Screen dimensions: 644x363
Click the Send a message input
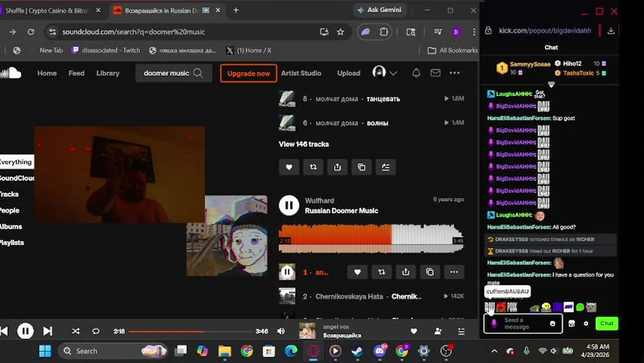tap(523, 324)
